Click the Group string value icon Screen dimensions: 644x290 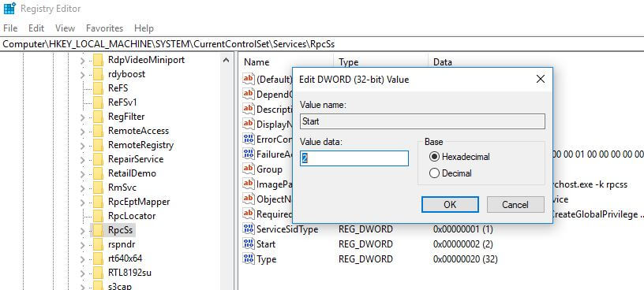(x=249, y=169)
